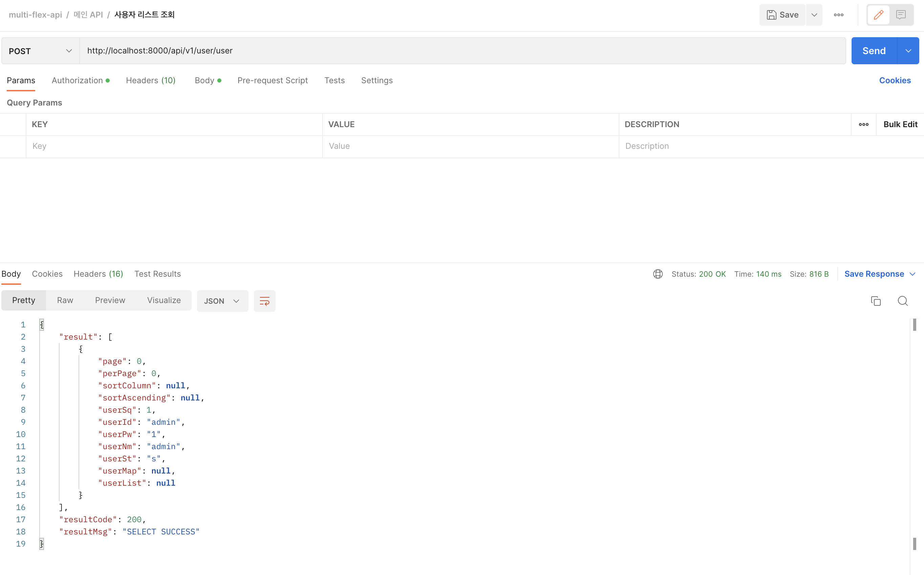This screenshot has height=575, width=924.
Task: Open the three-dot request options menu
Action: 838,15
